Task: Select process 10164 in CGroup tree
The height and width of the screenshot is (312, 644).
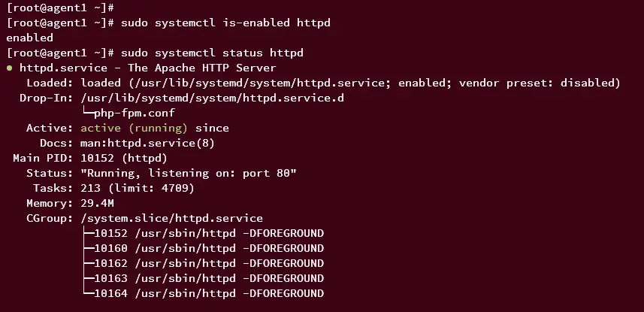Action: tap(209, 293)
